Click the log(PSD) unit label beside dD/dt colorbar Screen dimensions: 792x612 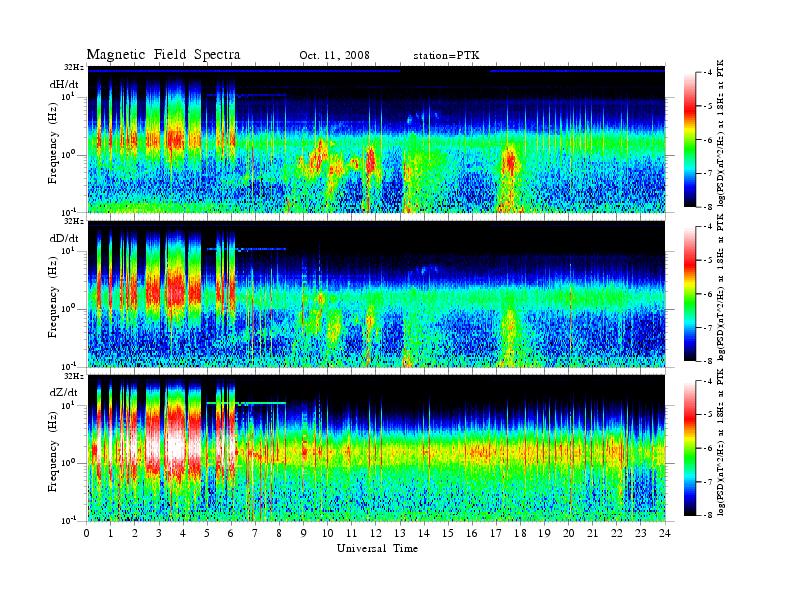pyautogui.click(x=720, y=287)
